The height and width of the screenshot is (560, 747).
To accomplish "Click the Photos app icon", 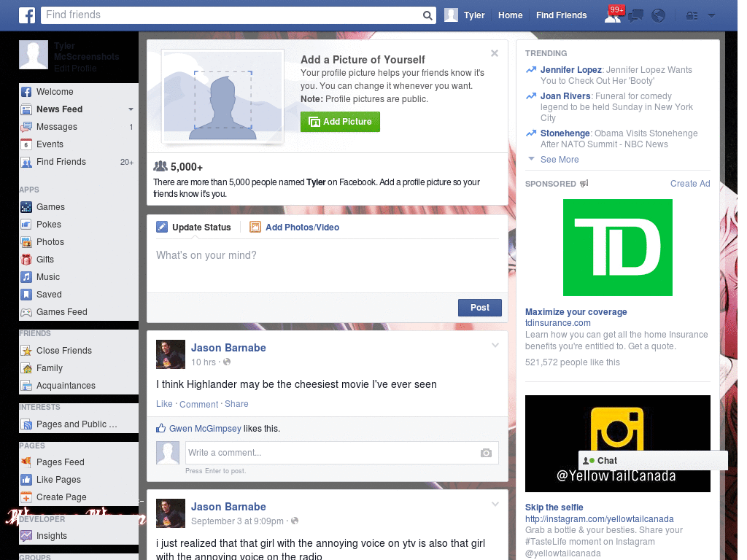I will (x=26, y=242).
